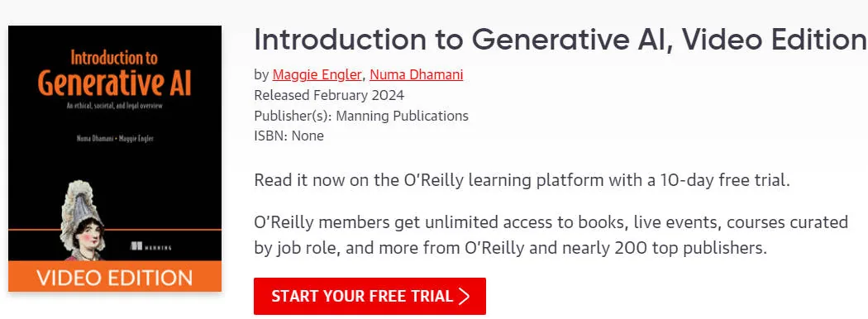The width and height of the screenshot is (868, 319).
Task: Click the paragraph about O'Reilly members' unlimited access
Action: pos(551,235)
